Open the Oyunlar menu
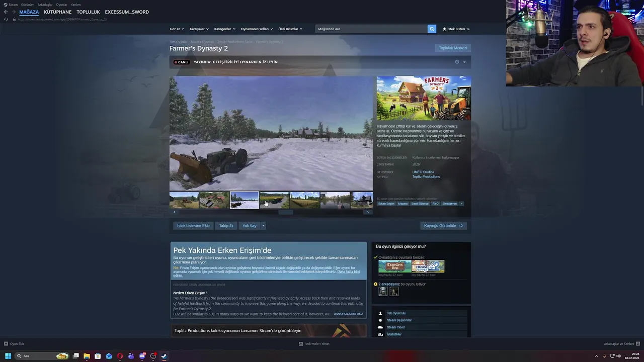Viewport: 644px width, 362px height. [62, 5]
